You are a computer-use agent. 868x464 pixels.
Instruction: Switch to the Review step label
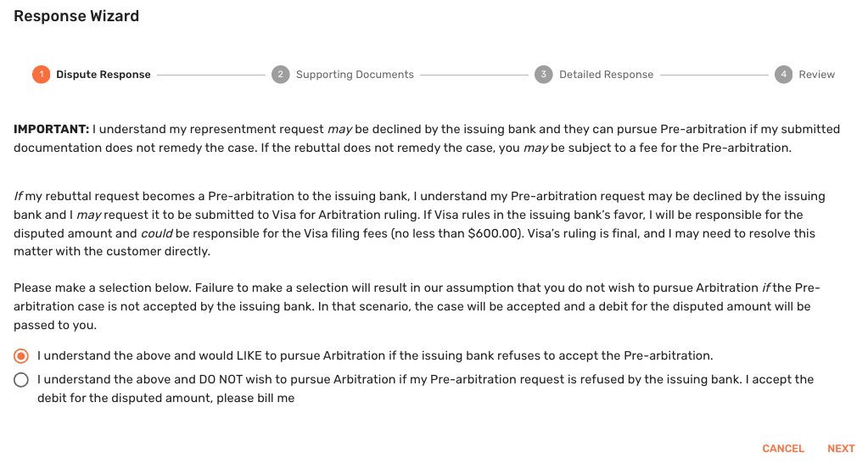point(816,75)
